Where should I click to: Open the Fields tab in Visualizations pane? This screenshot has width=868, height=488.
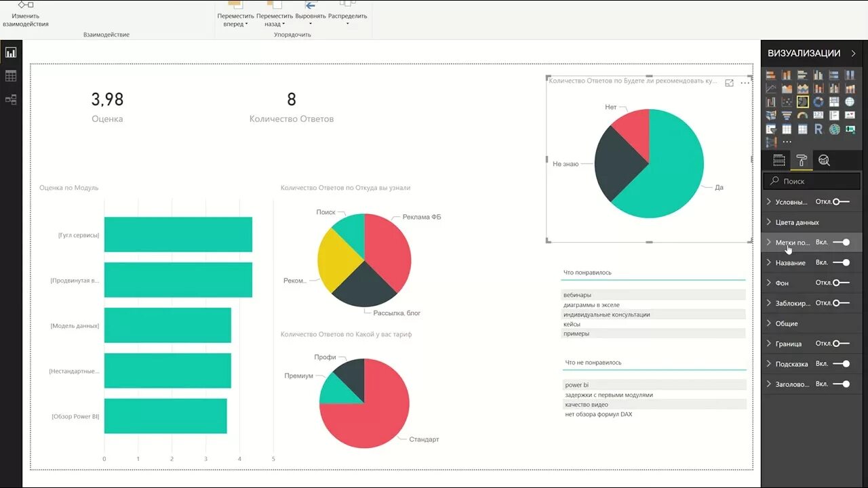pos(779,160)
